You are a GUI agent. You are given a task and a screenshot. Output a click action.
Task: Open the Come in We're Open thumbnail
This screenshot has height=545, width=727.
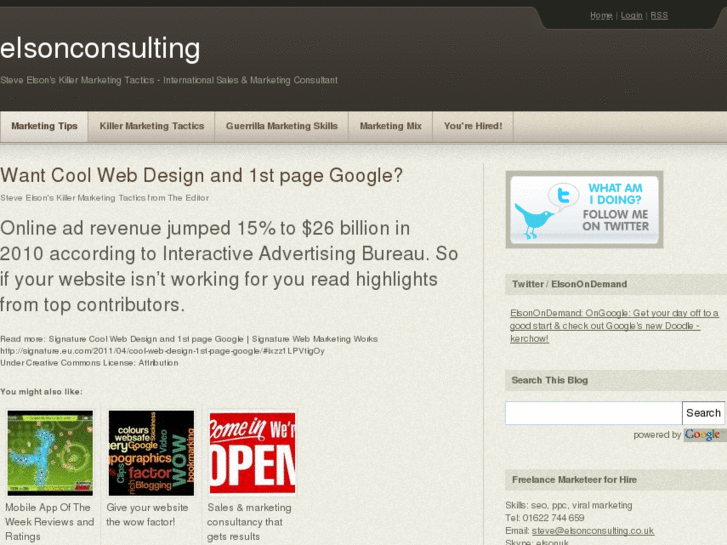[252, 453]
